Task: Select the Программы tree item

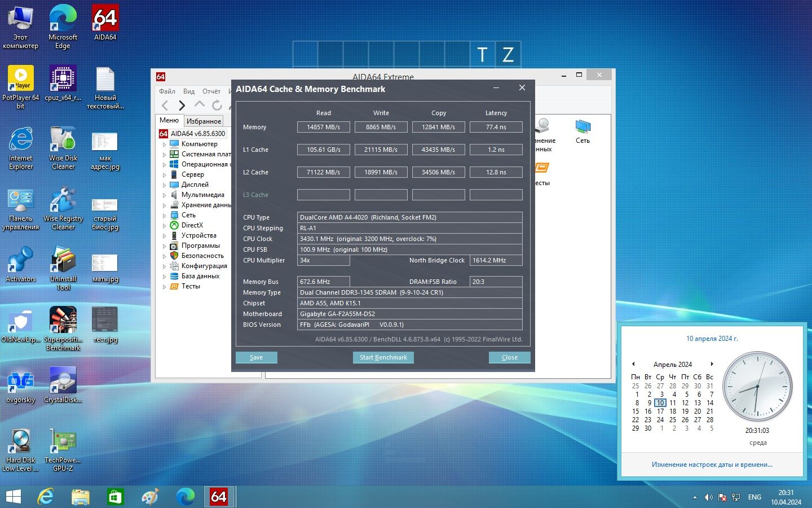Action: [200, 246]
